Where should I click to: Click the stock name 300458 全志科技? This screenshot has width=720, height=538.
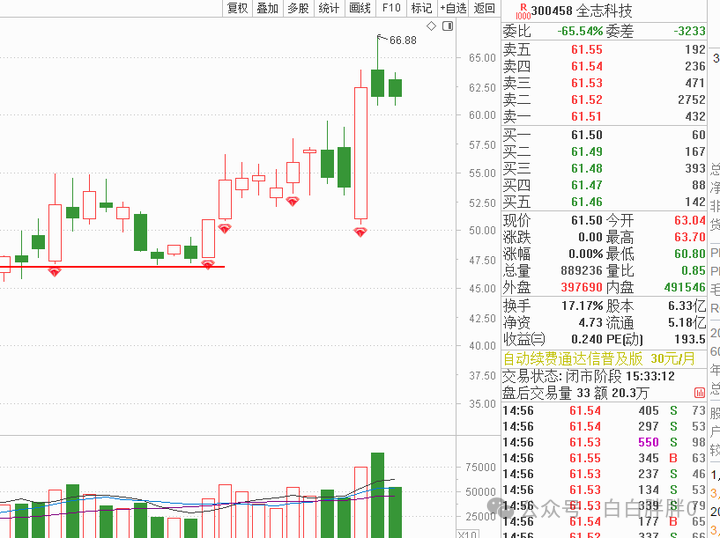[x=581, y=11]
